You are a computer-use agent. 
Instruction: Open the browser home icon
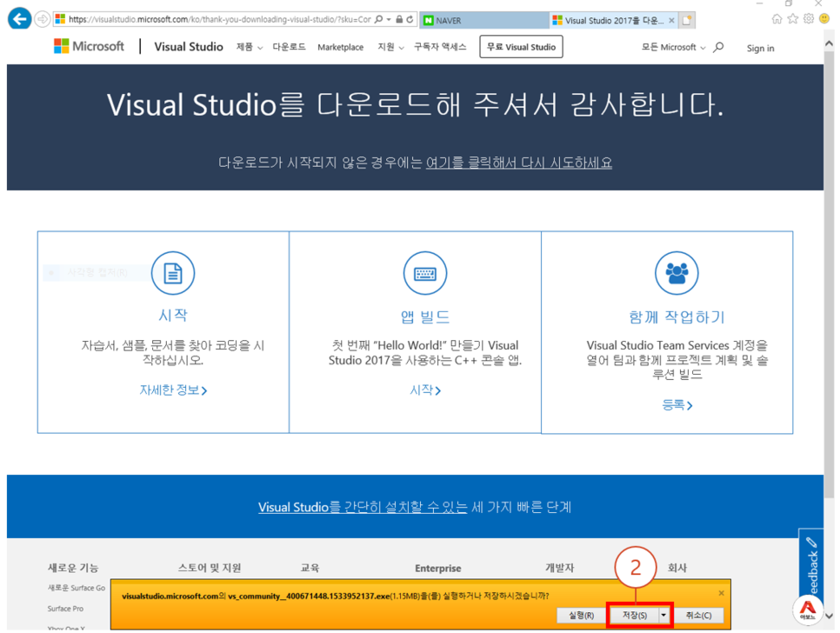coord(777,19)
